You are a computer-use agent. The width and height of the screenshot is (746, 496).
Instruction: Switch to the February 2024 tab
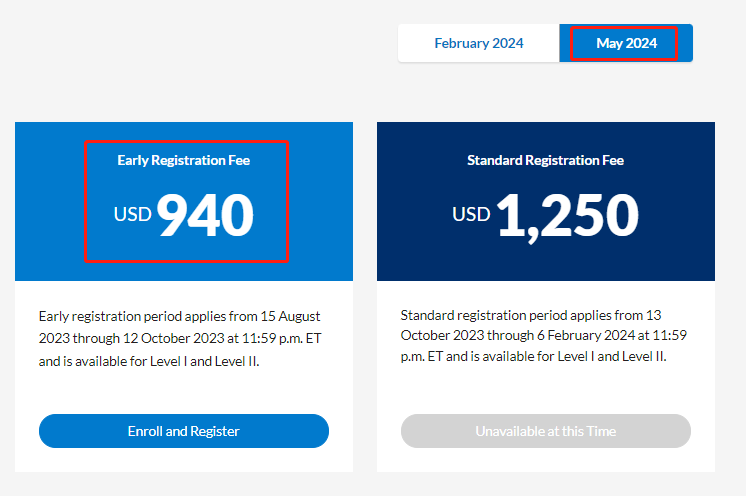(x=479, y=43)
